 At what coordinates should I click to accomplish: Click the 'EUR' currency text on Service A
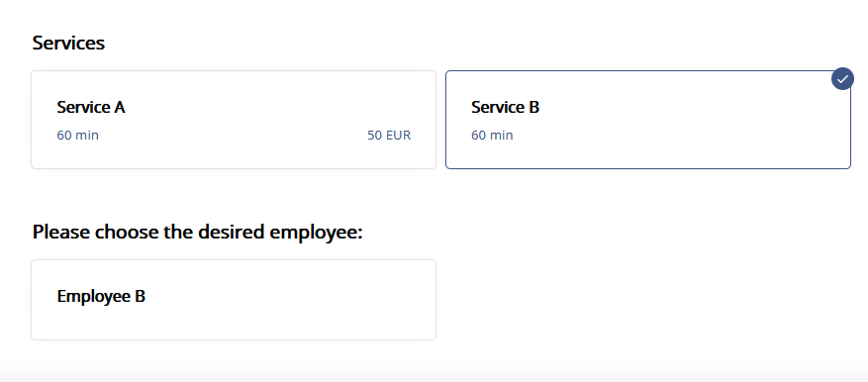pos(399,135)
